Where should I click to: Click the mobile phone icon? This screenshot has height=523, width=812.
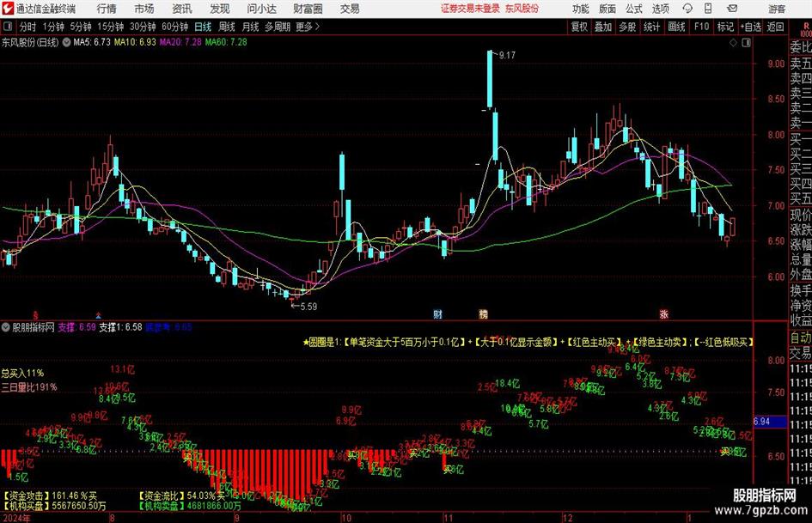point(708,9)
